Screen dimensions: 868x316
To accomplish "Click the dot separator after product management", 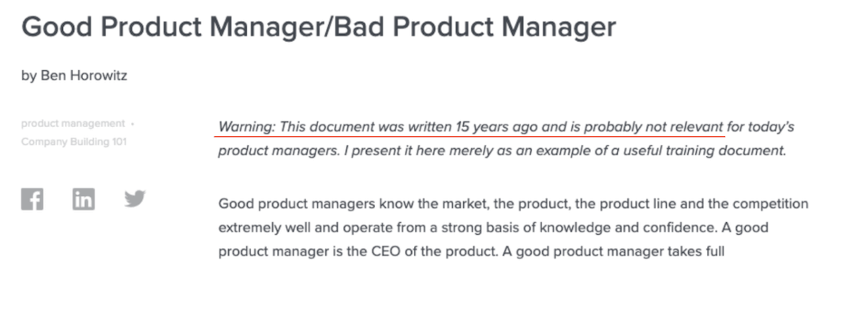I will [133, 124].
